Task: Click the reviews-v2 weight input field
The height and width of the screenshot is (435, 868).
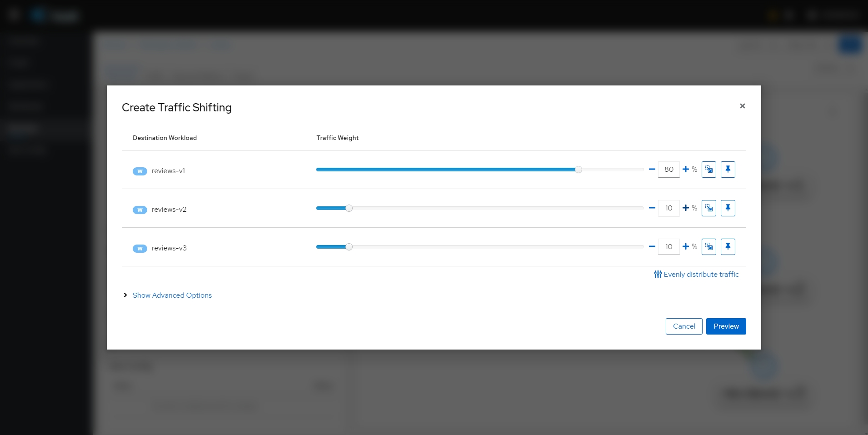Action: pyautogui.click(x=668, y=208)
